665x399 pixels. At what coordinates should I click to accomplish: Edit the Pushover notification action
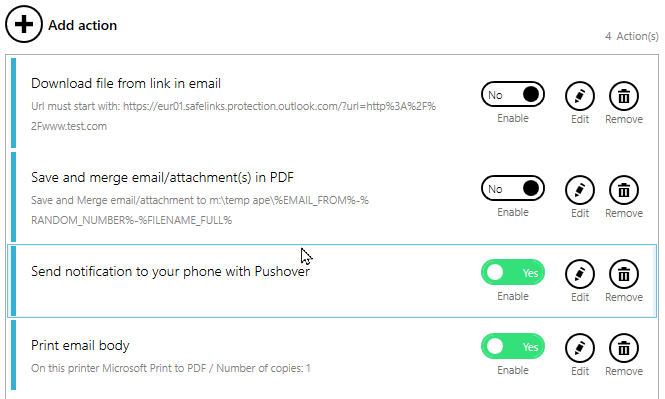(x=580, y=274)
